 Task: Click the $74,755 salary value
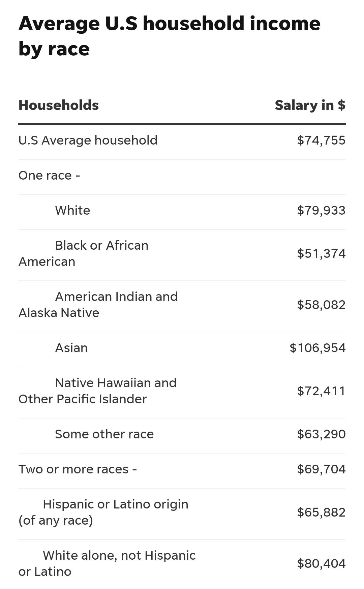coord(321,140)
